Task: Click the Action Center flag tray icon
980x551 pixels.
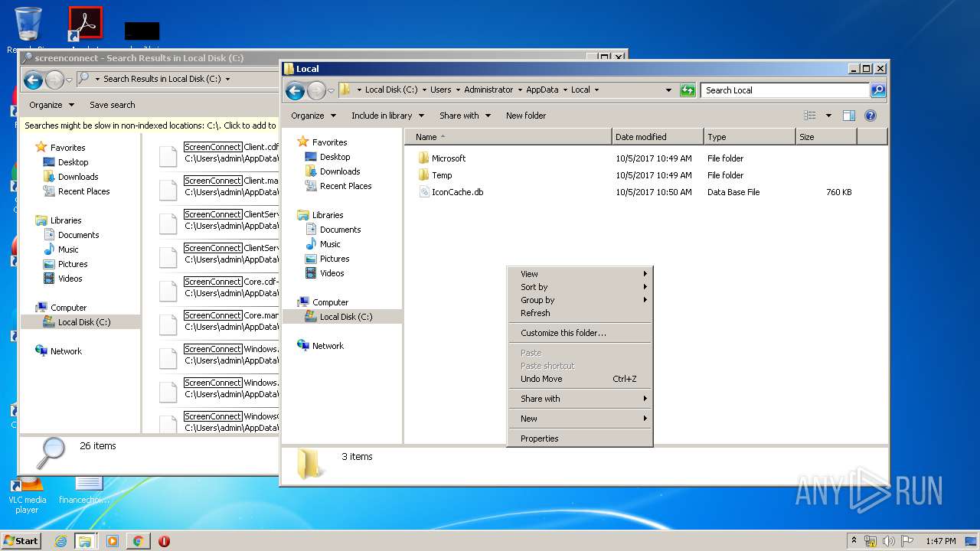Action: (907, 541)
